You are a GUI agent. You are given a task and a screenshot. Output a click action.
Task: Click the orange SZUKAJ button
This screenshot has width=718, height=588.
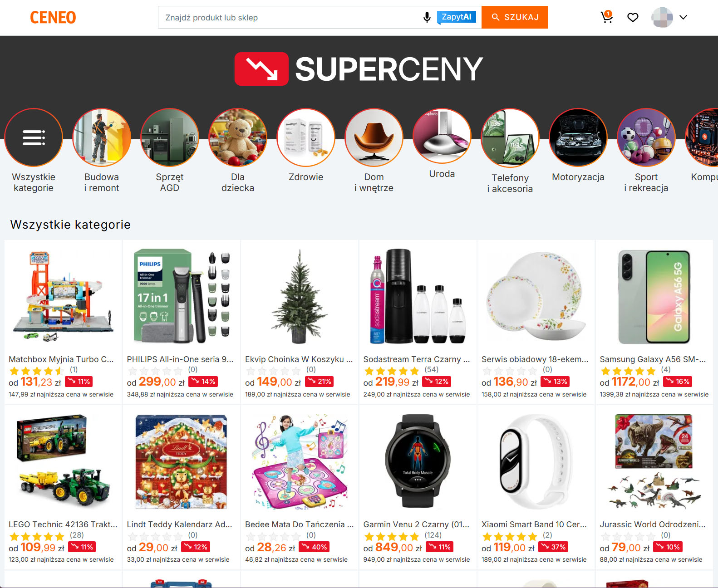pos(515,17)
